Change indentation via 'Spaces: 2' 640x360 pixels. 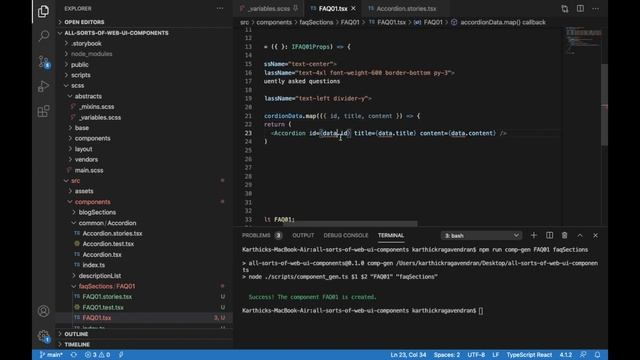(447, 355)
